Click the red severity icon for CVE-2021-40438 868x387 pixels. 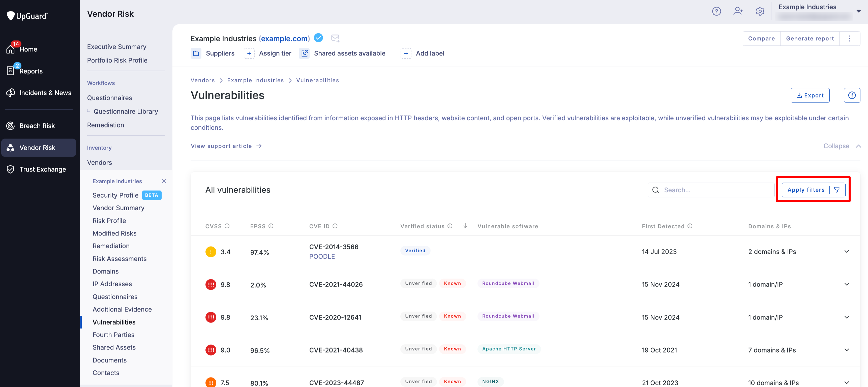click(x=211, y=350)
